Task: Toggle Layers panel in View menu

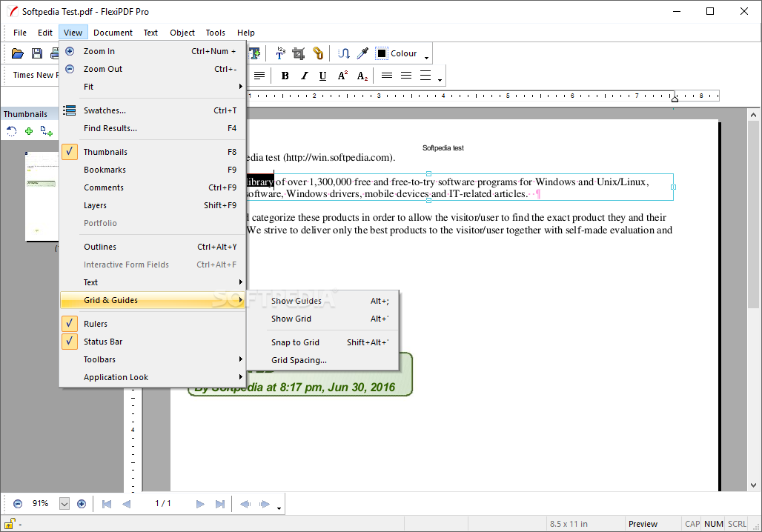Action: [153, 205]
